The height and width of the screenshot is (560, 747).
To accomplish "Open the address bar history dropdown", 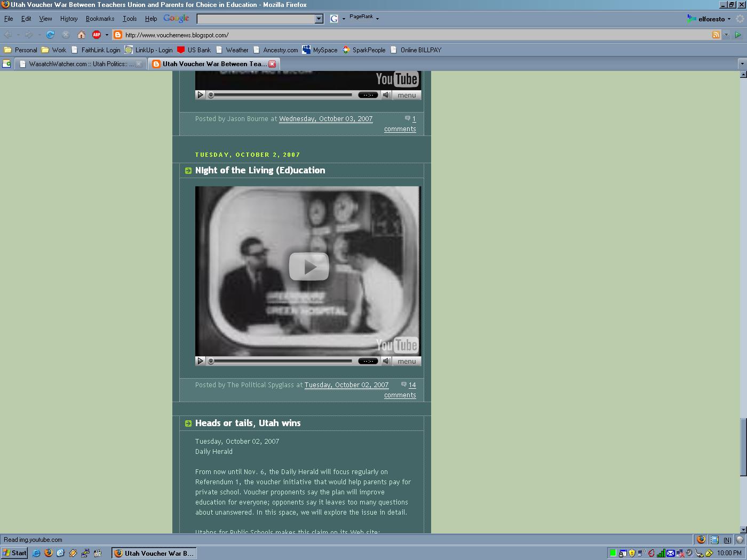I will (x=726, y=35).
